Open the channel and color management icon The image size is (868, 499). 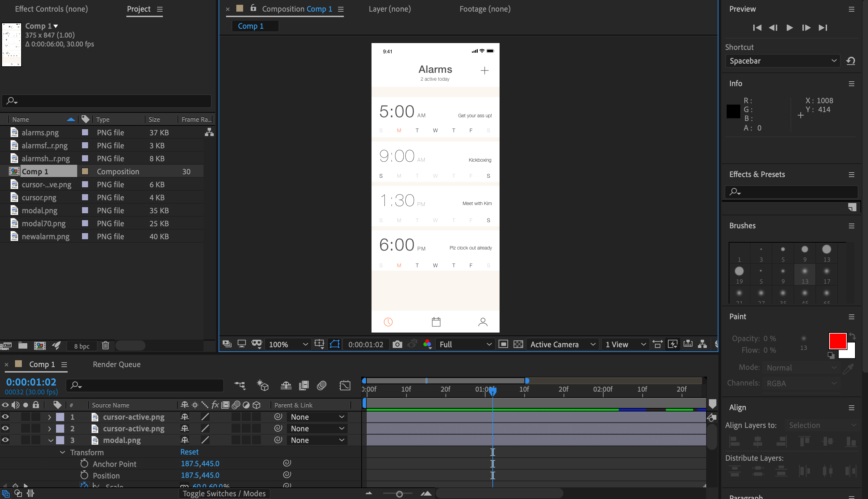[427, 344]
